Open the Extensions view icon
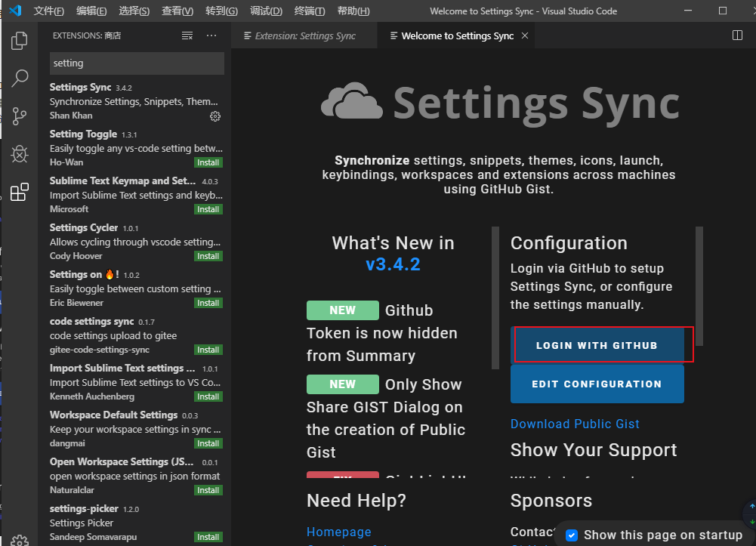Image resolution: width=756 pixels, height=546 pixels. pyautogui.click(x=20, y=192)
